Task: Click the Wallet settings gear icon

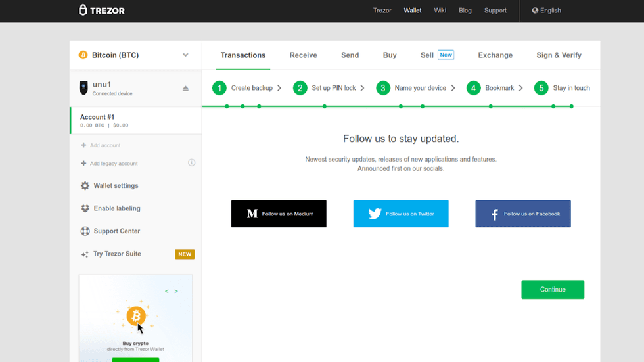Action: coord(85,185)
